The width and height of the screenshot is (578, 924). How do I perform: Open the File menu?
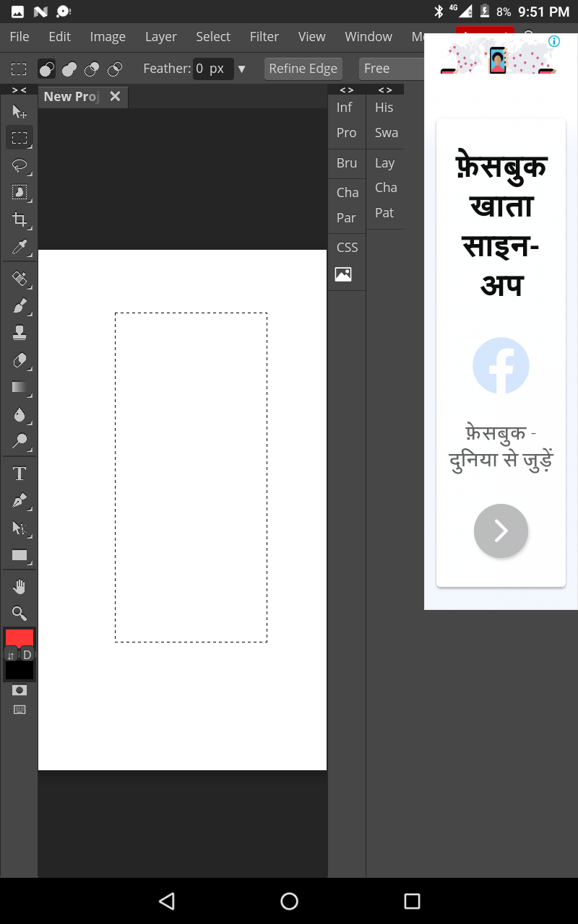point(20,37)
